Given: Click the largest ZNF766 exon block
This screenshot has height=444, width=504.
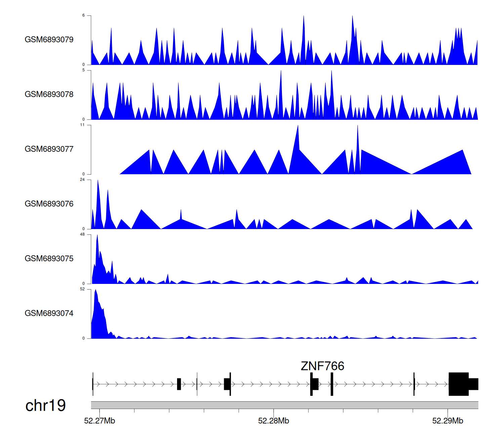Looking at the screenshot, I should point(458,384).
